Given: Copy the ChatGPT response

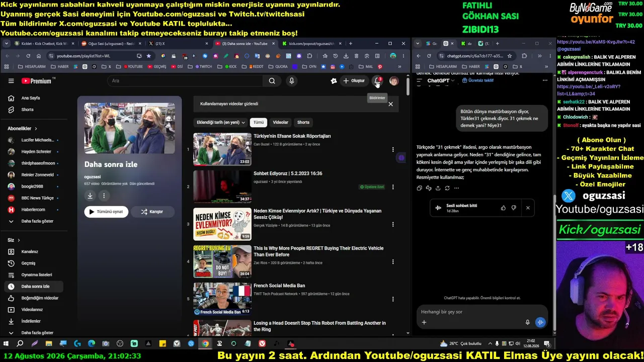Looking at the screenshot, I should click(x=419, y=188).
